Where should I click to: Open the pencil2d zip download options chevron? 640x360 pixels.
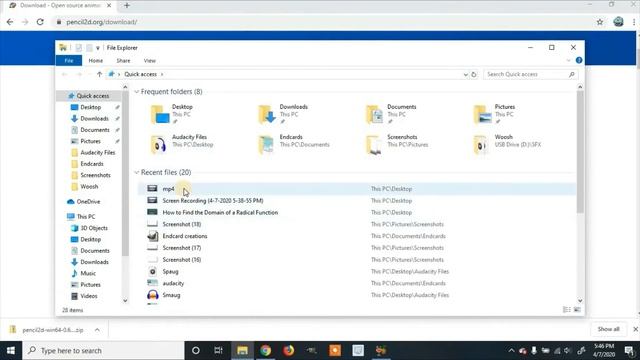pyautogui.click(x=97, y=330)
